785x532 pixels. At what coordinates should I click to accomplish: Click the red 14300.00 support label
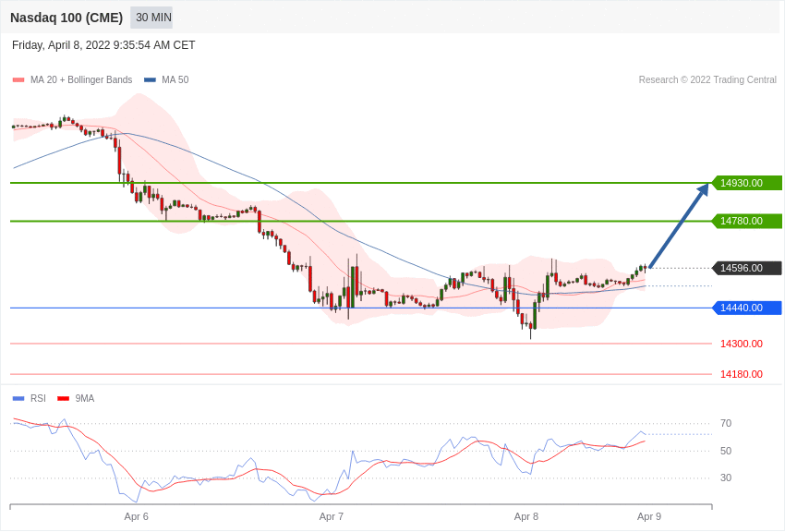pos(741,344)
